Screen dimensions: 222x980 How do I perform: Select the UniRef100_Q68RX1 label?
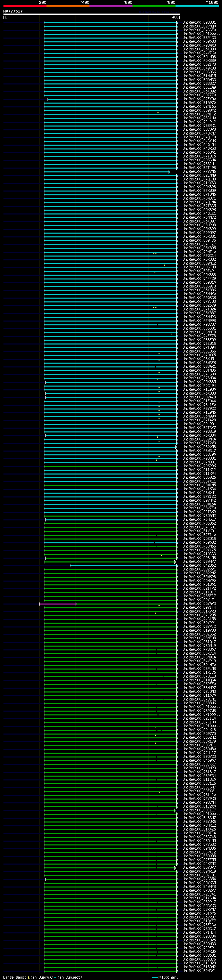199,125
